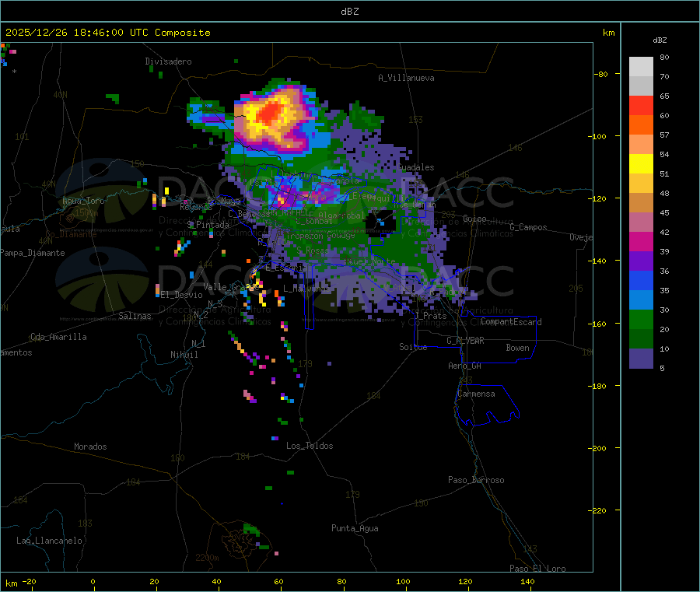
Task: Click the Valle_Grande label
Action: [230, 287]
